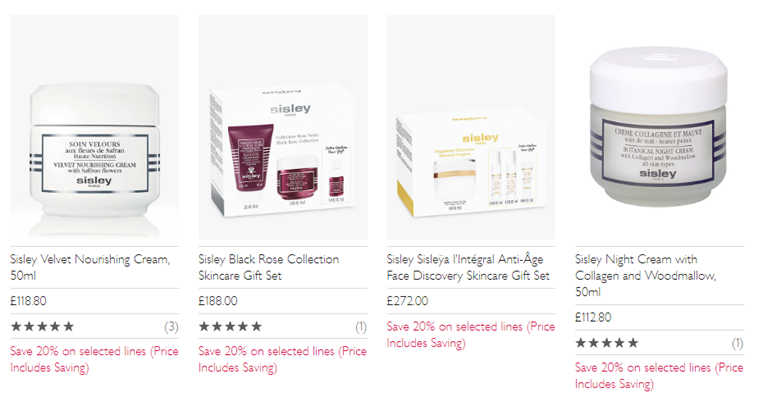The image size is (763, 406).
Task: Click the five-star rating of Velvet Nourishing Cream
Action: [42, 326]
